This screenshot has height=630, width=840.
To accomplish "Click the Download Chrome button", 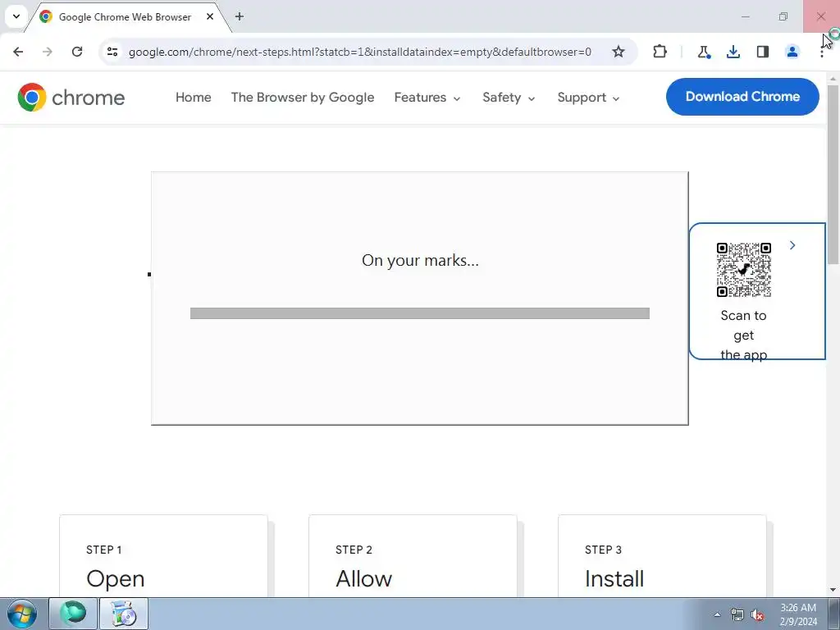I will pos(742,97).
